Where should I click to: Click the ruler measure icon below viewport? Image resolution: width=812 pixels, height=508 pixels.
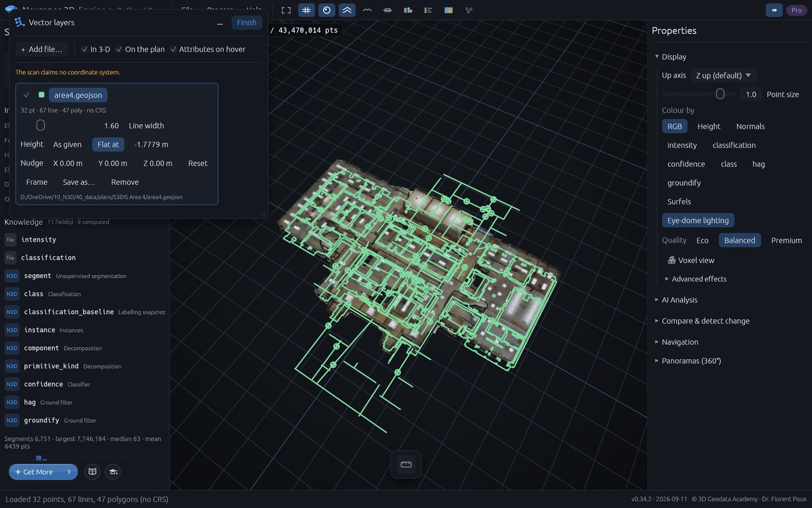tap(406, 464)
